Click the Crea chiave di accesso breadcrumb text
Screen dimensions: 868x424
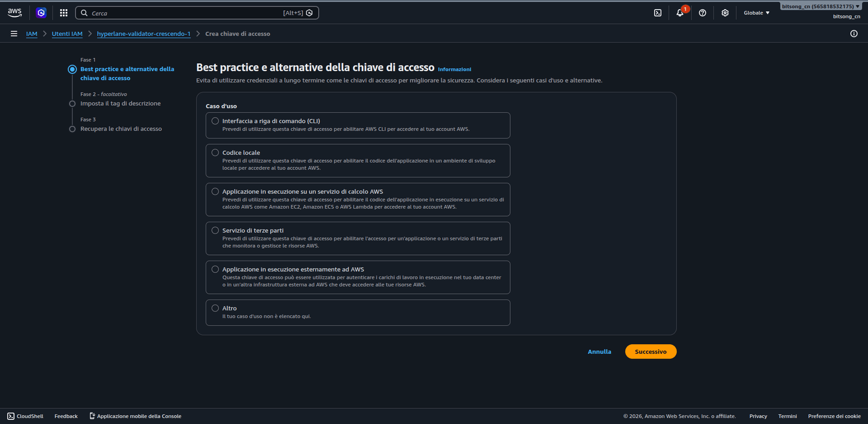pyautogui.click(x=238, y=34)
